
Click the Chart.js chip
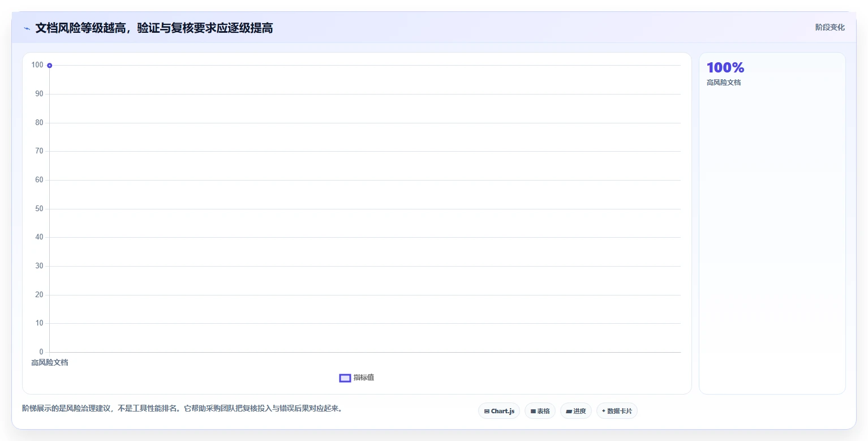point(499,411)
